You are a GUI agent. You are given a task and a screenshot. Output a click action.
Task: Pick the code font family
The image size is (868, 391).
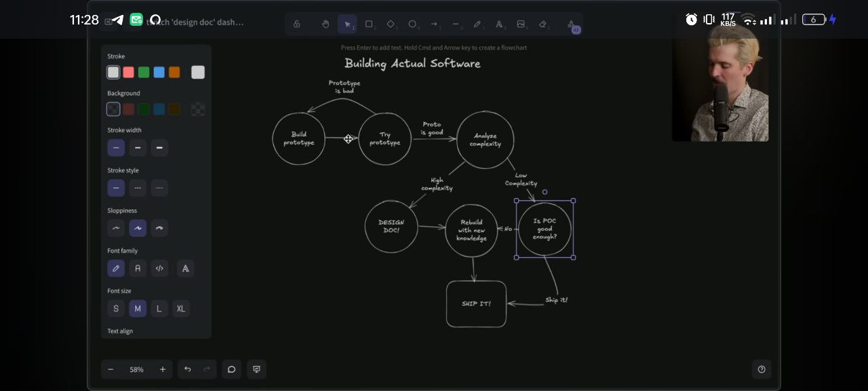(x=159, y=268)
